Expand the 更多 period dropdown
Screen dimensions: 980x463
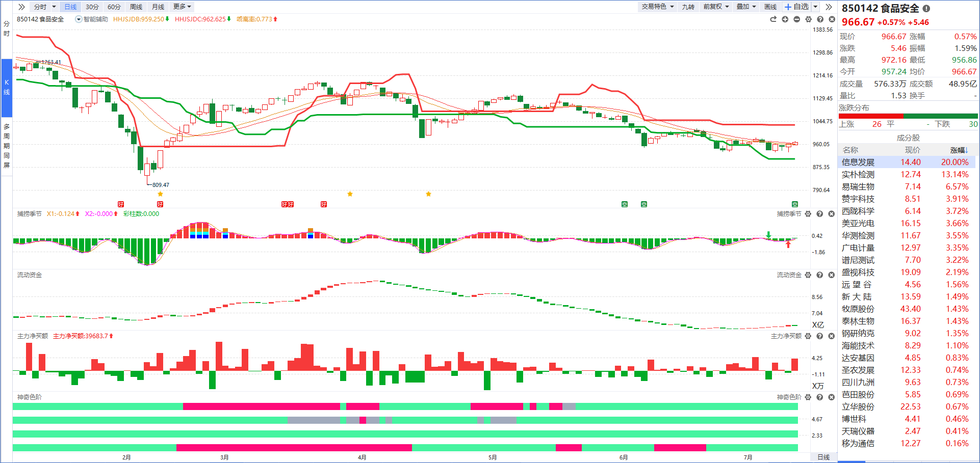pyautogui.click(x=182, y=7)
